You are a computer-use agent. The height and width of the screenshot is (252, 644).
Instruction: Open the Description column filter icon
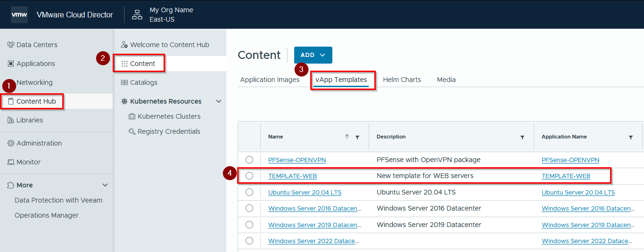(x=522, y=137)
